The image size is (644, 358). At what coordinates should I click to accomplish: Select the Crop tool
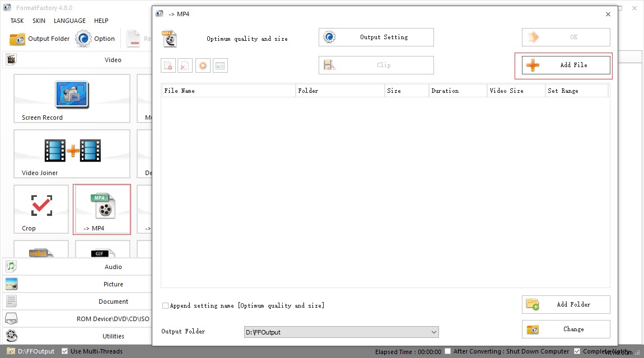(x=41, y=209)
